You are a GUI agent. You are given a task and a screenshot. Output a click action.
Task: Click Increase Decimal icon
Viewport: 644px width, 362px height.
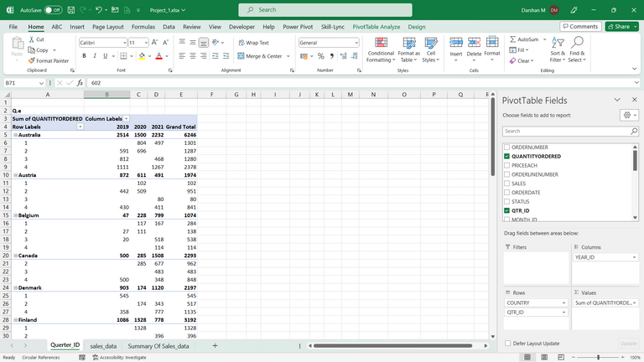[343, 56]
